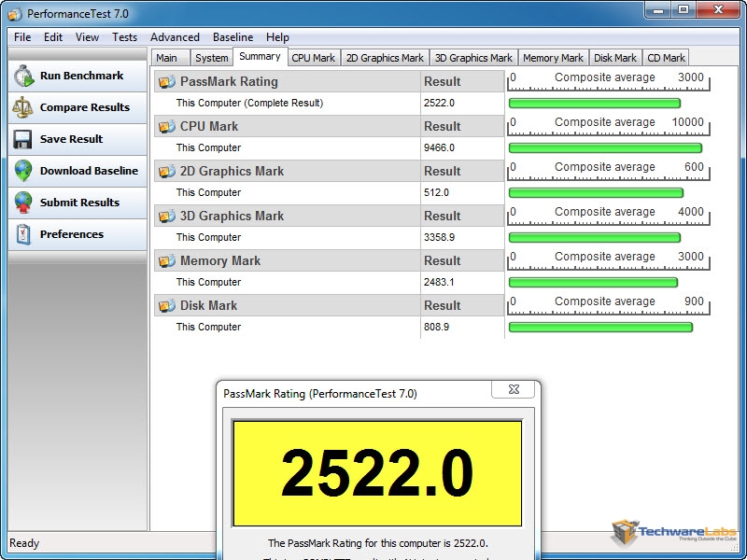Click the PassMark Rating composite average scale

[x=609, y=80]
